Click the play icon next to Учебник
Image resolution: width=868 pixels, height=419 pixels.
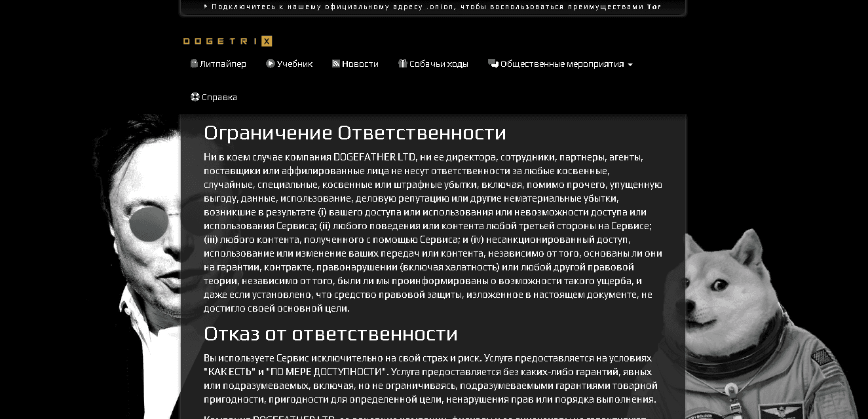[x=270, y=64]
